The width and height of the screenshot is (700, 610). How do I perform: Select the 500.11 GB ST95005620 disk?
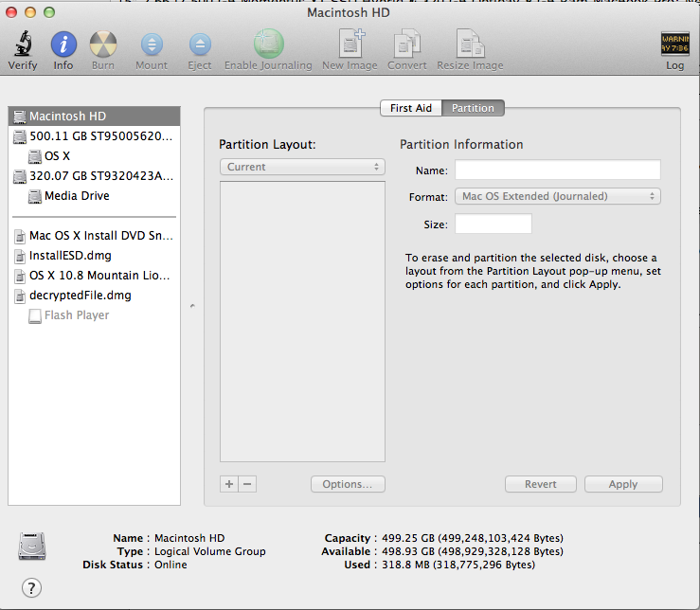(x=94, y=136)
